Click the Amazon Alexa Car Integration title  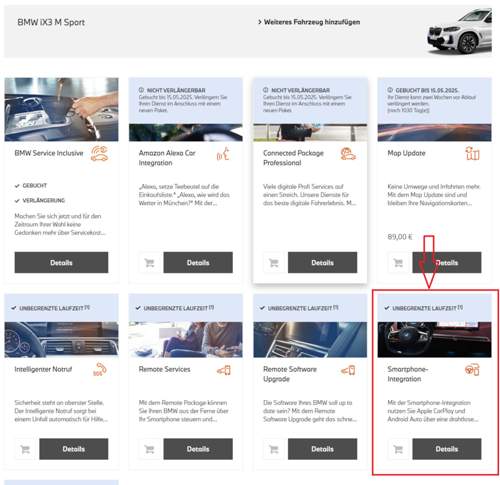(167, 158)
